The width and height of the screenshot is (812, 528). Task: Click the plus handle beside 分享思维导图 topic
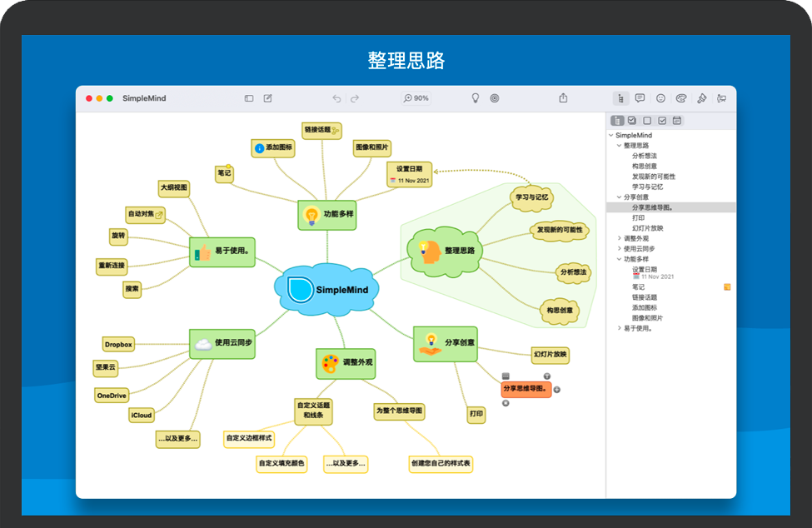(557, 390)
